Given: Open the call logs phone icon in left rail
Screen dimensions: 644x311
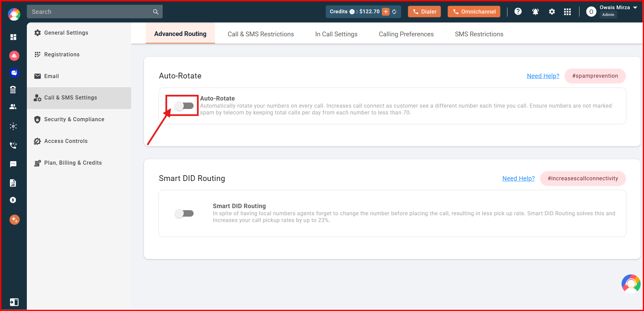Looking at the screenshot, I should tap(13, 145).
